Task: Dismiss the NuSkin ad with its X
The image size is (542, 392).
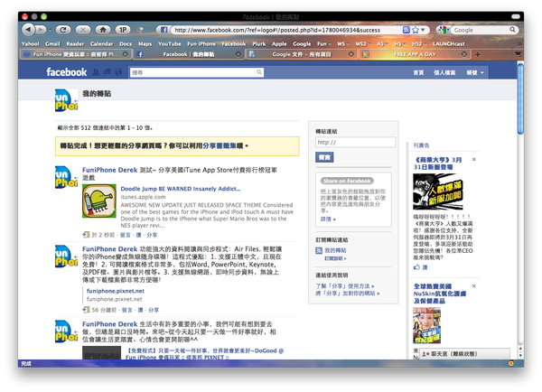Action: click(x=474, y=286)
